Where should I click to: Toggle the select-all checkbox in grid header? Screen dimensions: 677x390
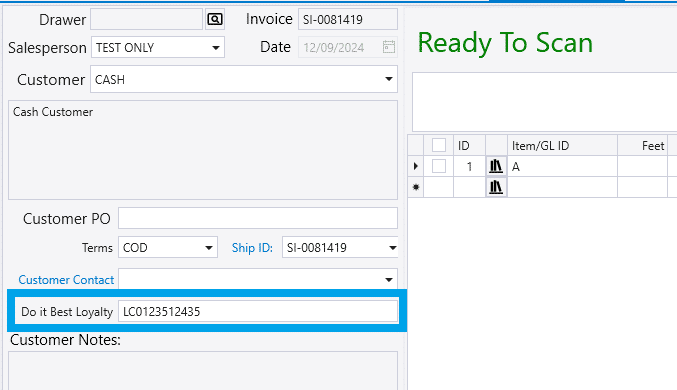[439, 146]
